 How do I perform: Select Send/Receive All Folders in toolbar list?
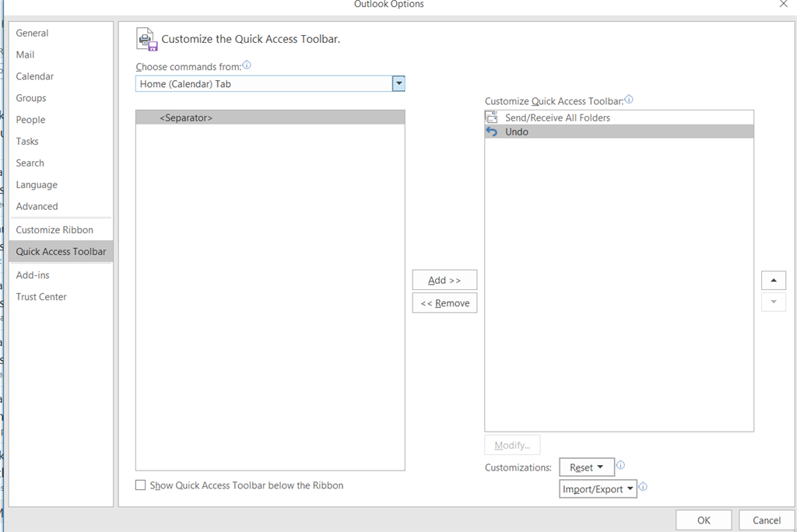pos(619,118)
